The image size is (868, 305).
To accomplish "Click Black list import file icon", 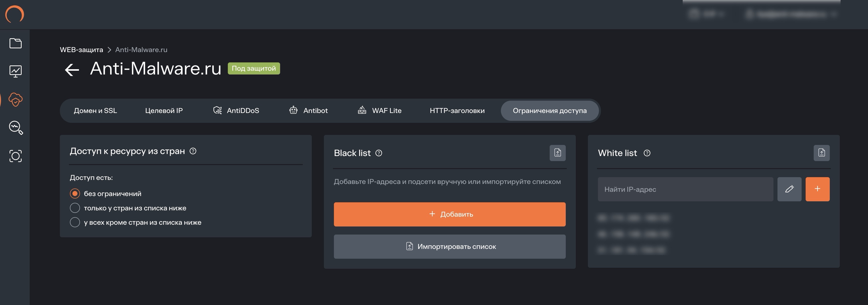I will 557,153.
